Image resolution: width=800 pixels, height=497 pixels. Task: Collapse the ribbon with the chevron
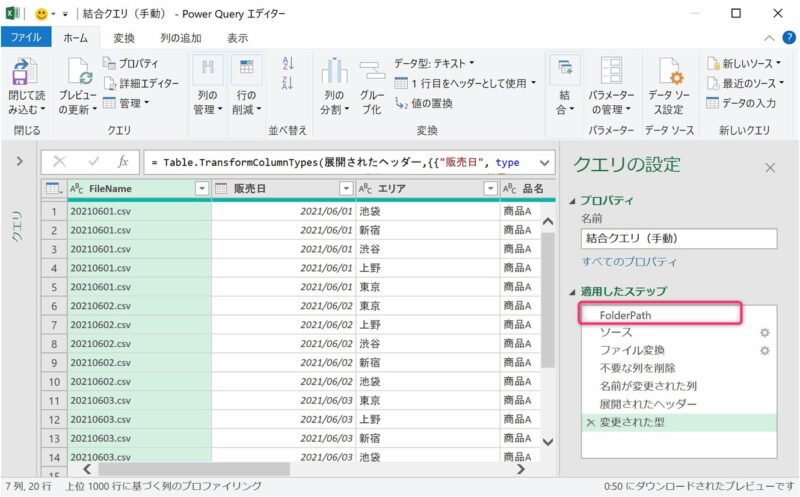point(769,38)
